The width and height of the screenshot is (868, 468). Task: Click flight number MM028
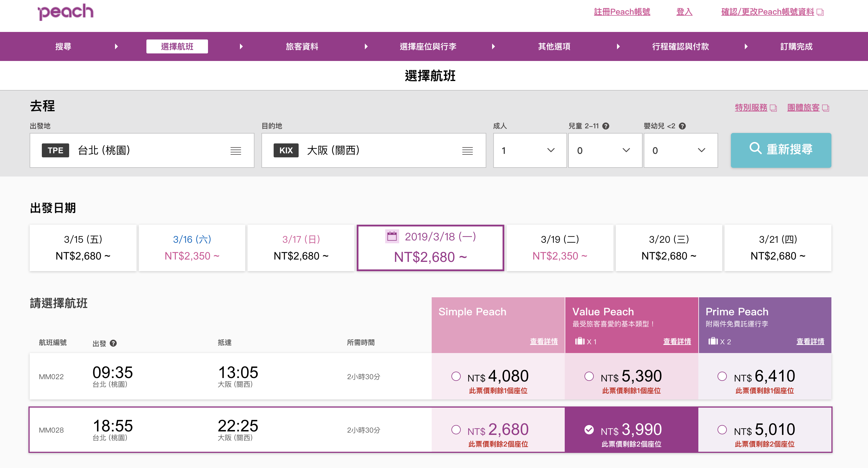pyautogui.click(x=51, y=430)
